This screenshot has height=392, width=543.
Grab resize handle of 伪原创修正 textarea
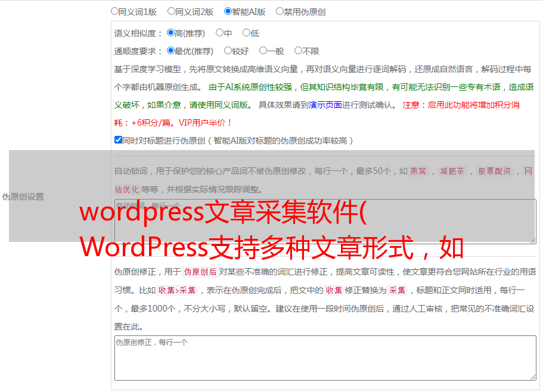(533, 377)
